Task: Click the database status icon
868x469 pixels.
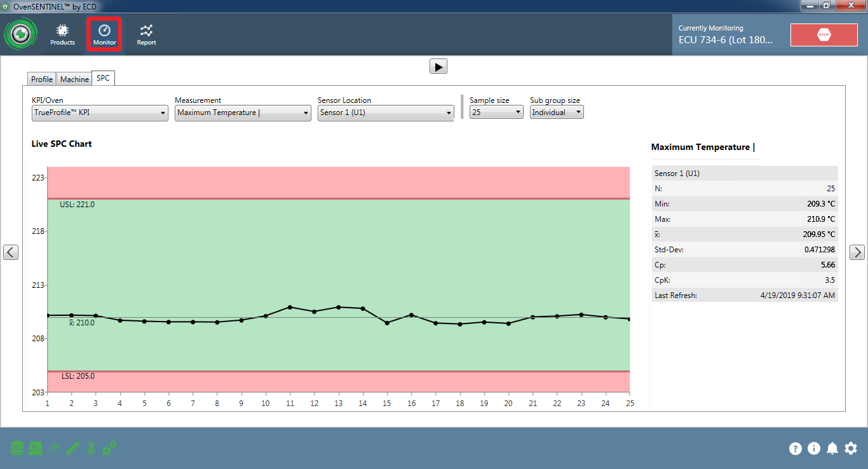Action: (17, 449)
